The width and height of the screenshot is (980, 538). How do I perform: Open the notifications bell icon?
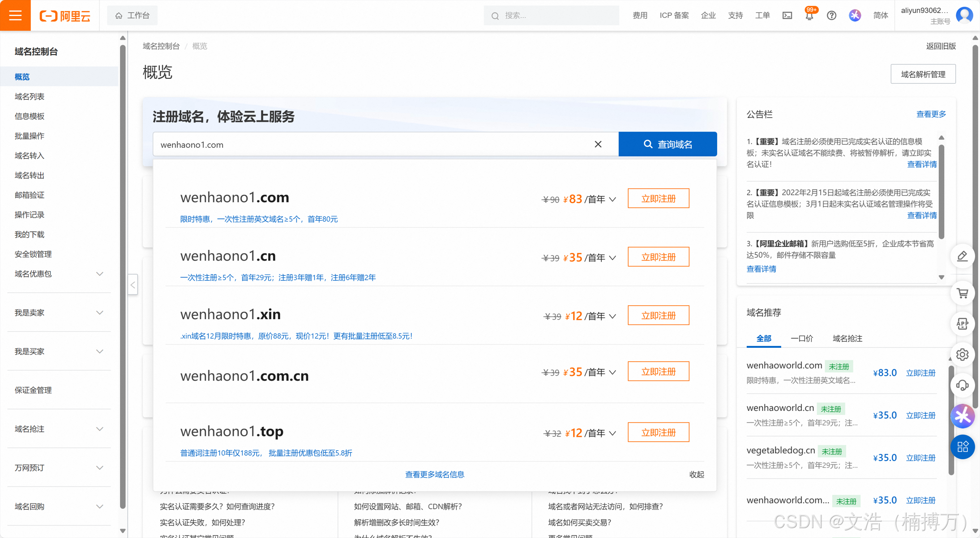coord(809,16)
